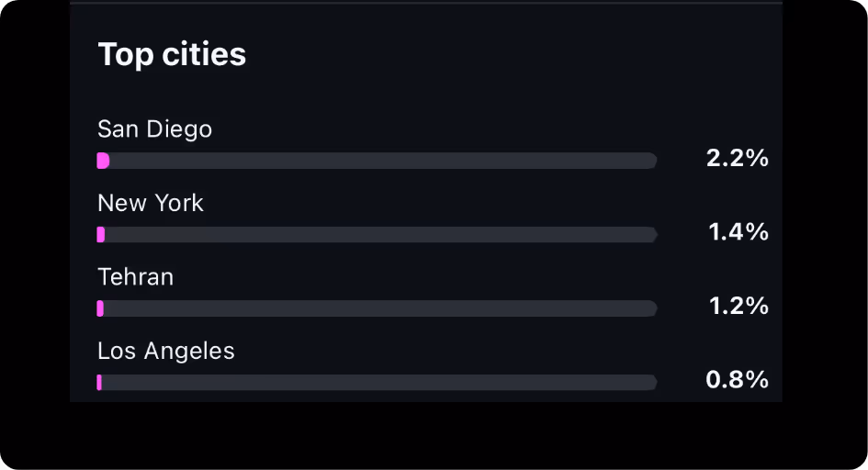The width and height of the screenshot is (868, 470).
Task: Click the pink fill on Tehran bar
Action: point(100,308)
